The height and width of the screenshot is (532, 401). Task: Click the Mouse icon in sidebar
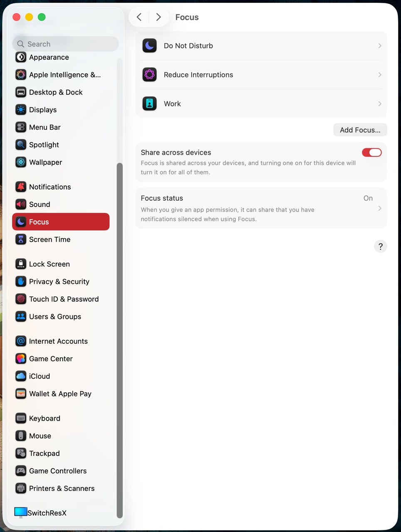point(21,436)
